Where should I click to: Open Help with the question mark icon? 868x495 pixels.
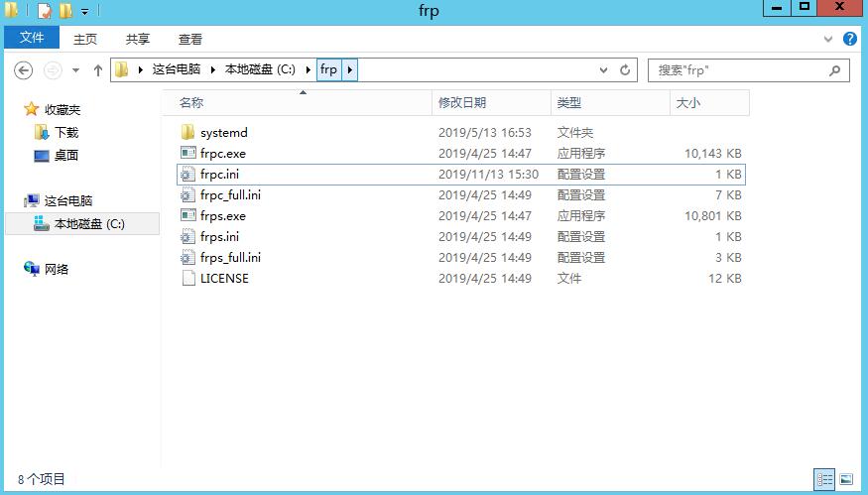pyautogui.click(x=850, y=39)
